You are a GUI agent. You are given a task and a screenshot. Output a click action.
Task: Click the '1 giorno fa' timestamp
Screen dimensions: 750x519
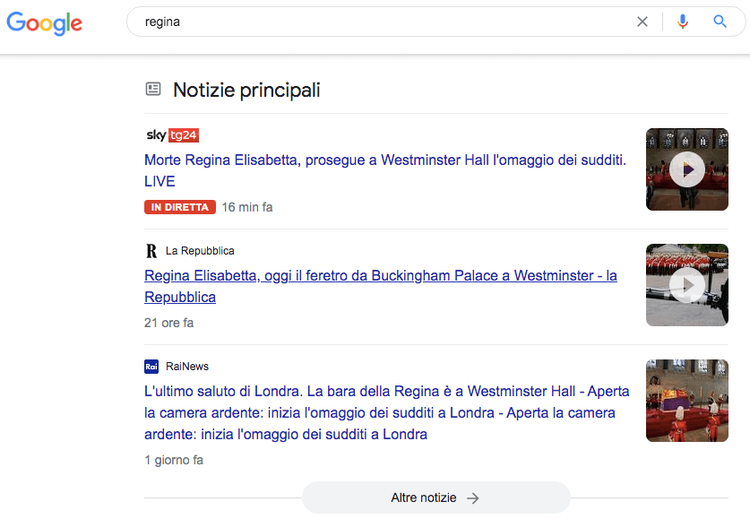pyautogui.click(x=174, y=460)
